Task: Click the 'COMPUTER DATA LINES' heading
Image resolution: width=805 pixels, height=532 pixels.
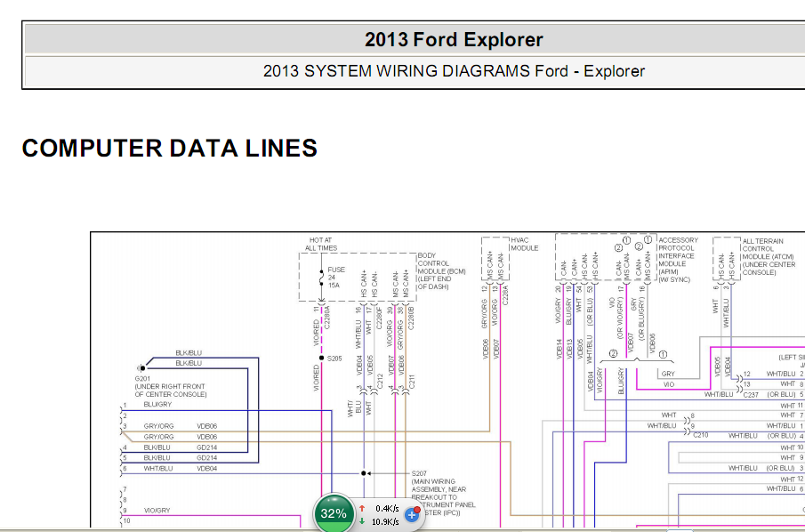Action: point(169,148)
